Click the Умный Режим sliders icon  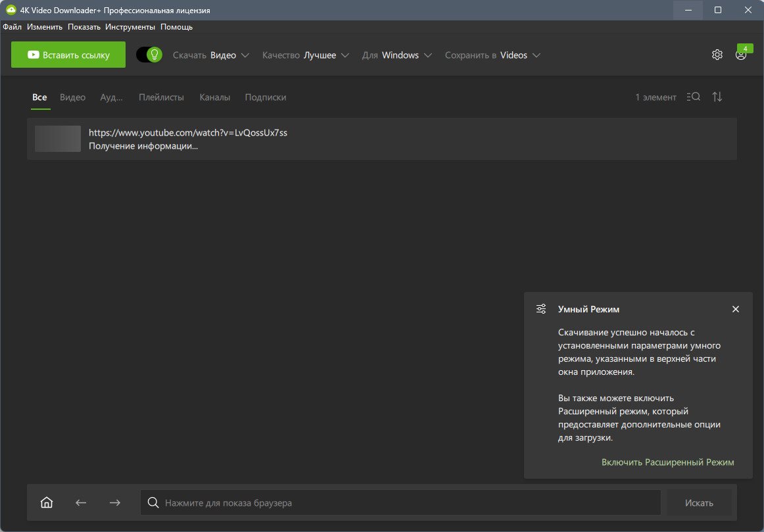click(x=541, y=309)
